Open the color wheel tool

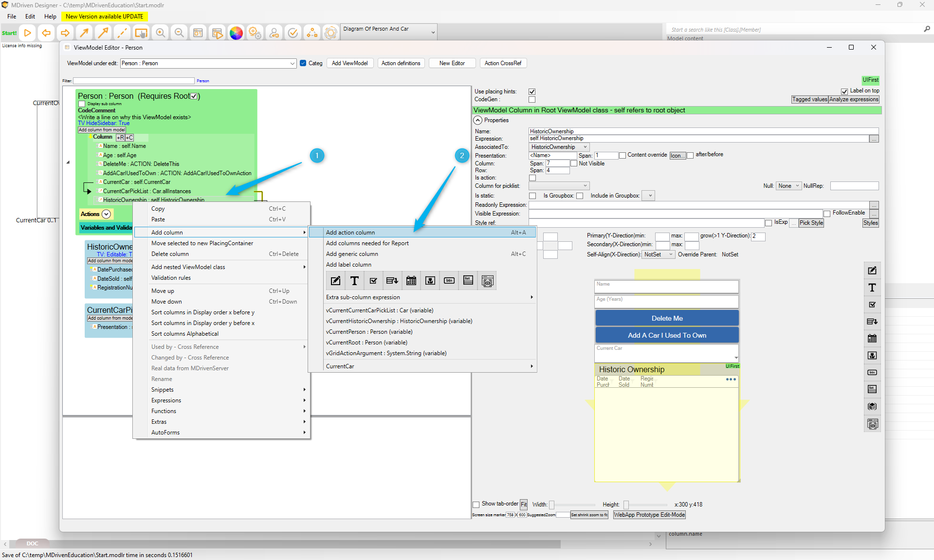(x=236, y=33)
